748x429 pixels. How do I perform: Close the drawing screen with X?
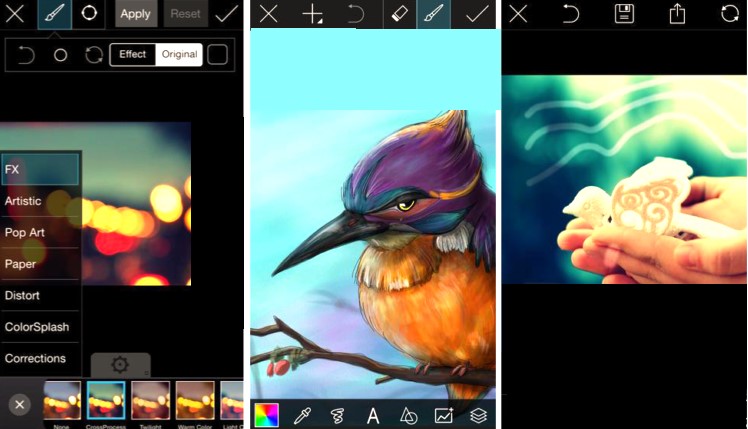(x=269, y=14)
